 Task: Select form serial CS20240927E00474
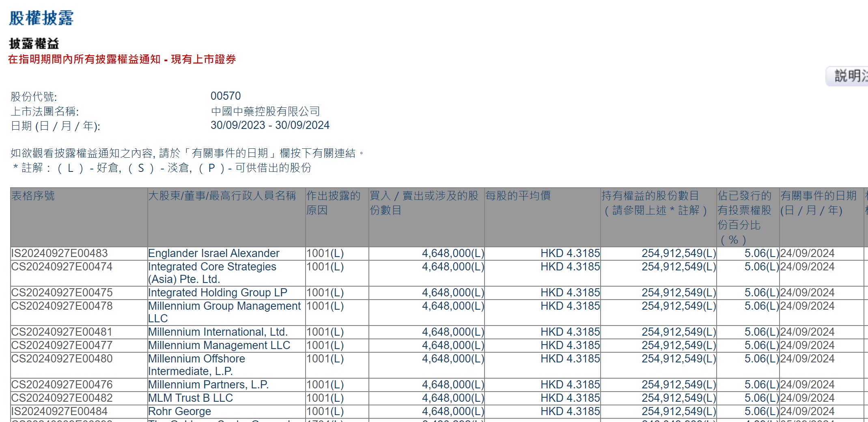click(62, 267)
